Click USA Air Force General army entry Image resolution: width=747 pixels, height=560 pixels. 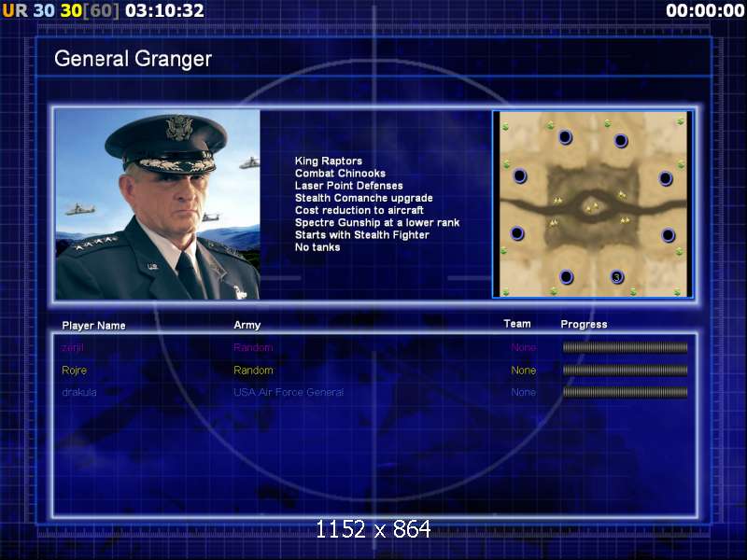point(289,392)
